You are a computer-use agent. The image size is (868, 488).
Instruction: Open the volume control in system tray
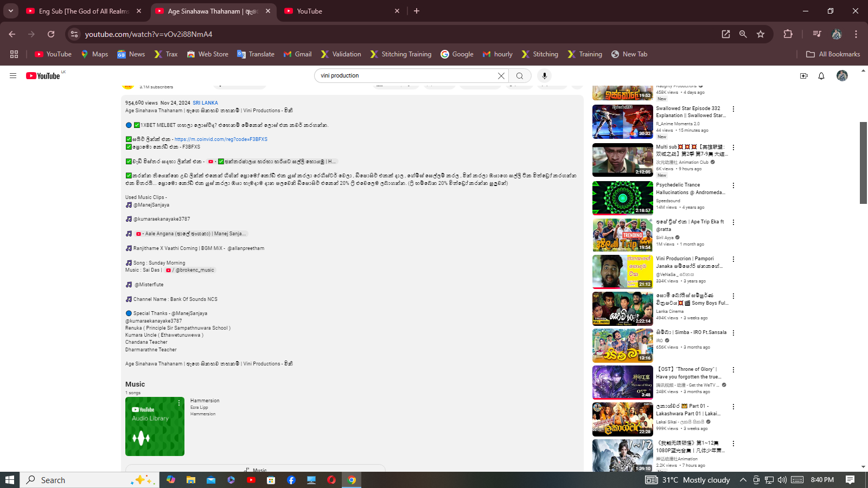coord(782,480)
